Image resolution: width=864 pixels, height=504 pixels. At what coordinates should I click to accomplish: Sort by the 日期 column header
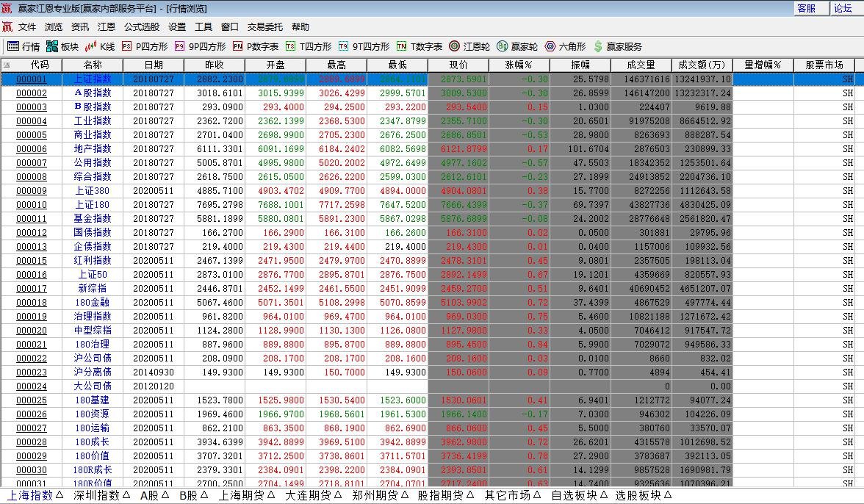click(x=154, y=65)
